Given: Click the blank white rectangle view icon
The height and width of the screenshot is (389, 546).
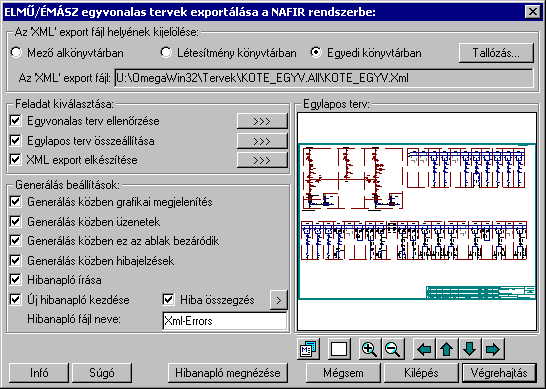Looking at the screenshot, I should click(x=339, y=349).
